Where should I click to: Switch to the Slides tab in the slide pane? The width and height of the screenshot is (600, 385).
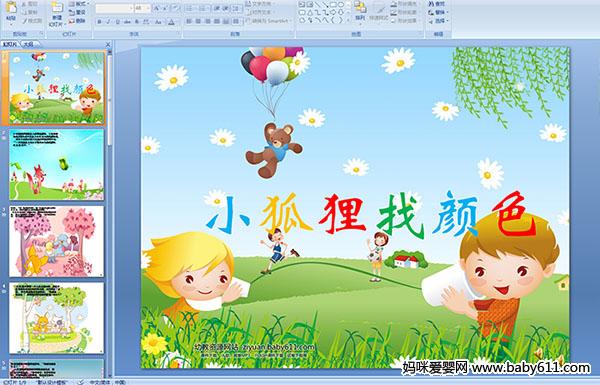click(x=10, y=44)
